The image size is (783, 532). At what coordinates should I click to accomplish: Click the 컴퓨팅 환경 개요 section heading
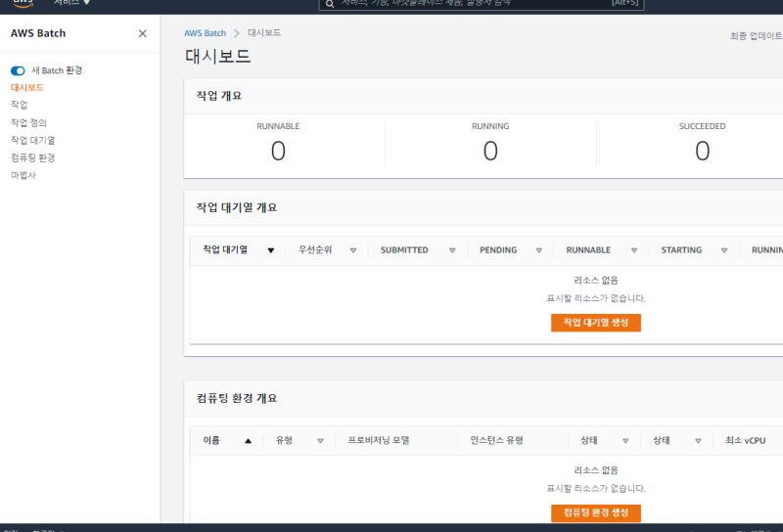(237, 398)
